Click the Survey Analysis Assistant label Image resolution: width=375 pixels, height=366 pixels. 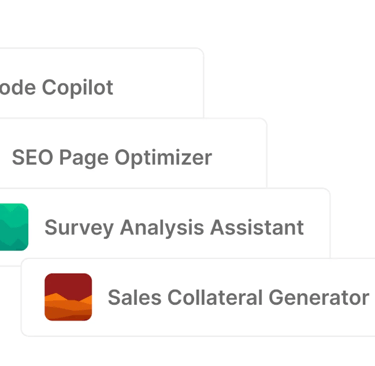[x=174, y=228]
